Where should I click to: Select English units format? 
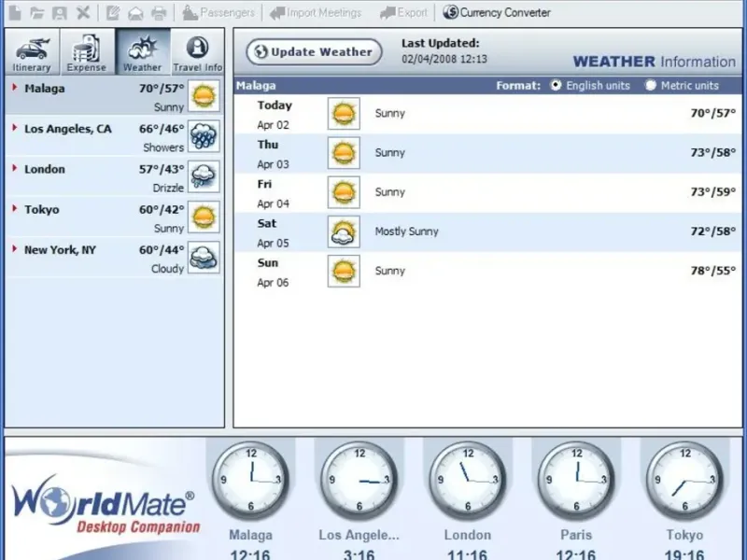(x=557, y=85)
